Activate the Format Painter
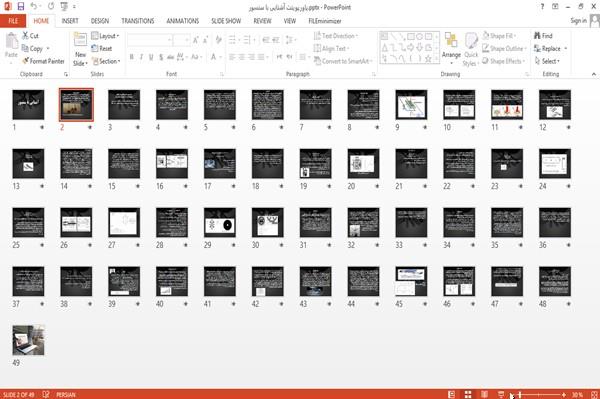Image resolution: width=600 pixels, height=399 pixels. point(43,61)
